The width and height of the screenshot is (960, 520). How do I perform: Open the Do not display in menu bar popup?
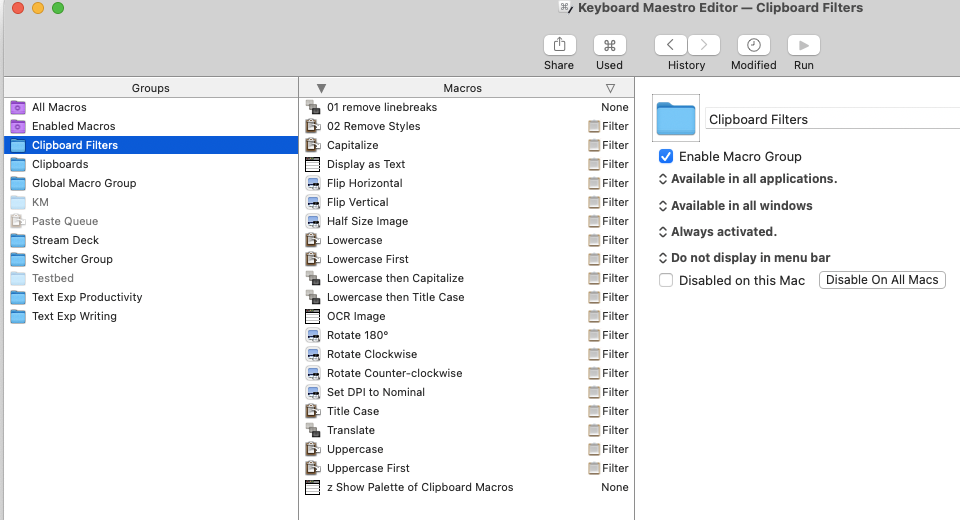[x=744, y=258]
